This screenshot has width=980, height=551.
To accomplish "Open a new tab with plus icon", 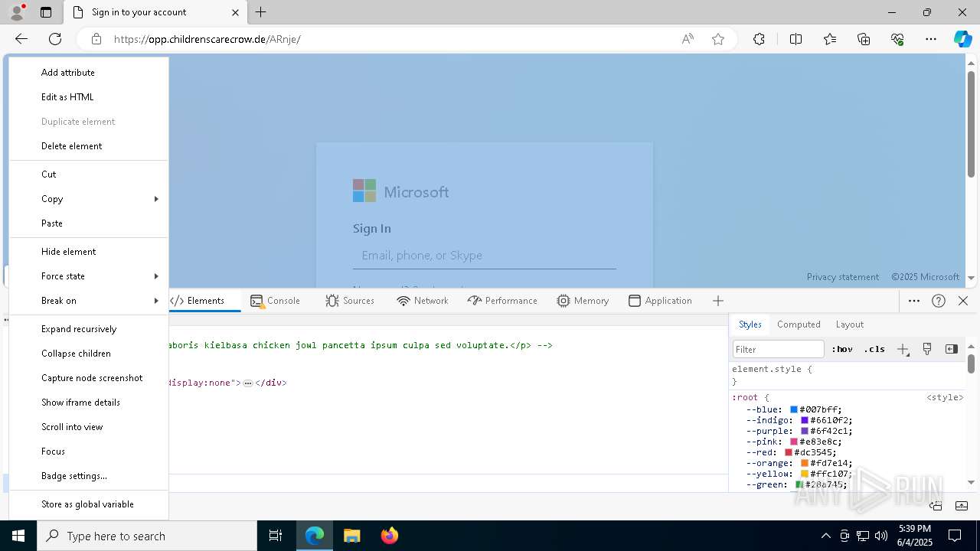I will (x=261, y=12).
